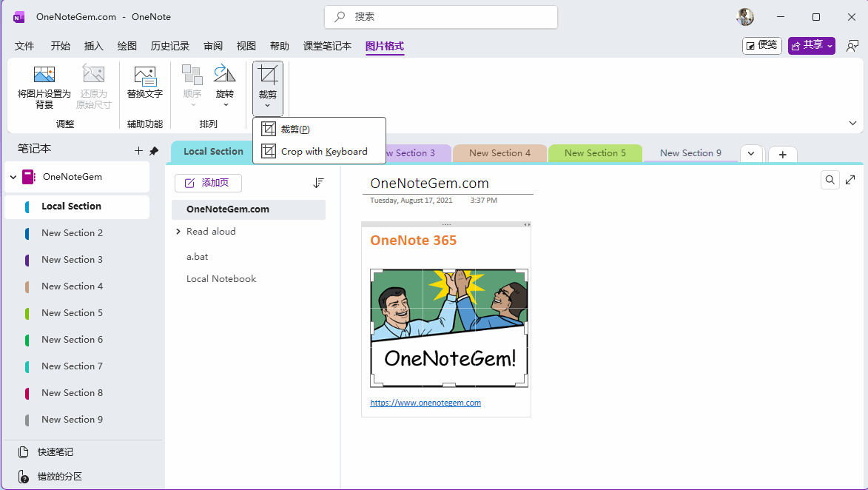This screenshot has width=868, height=490.
Task: Pin the notebook navigation pane
Action: 154,151
